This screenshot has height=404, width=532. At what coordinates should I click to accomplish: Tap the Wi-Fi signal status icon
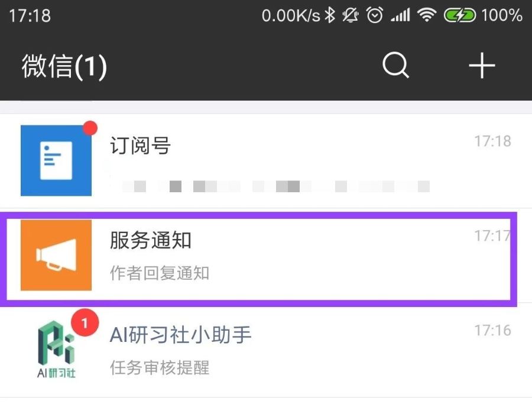tap(426, 15)
